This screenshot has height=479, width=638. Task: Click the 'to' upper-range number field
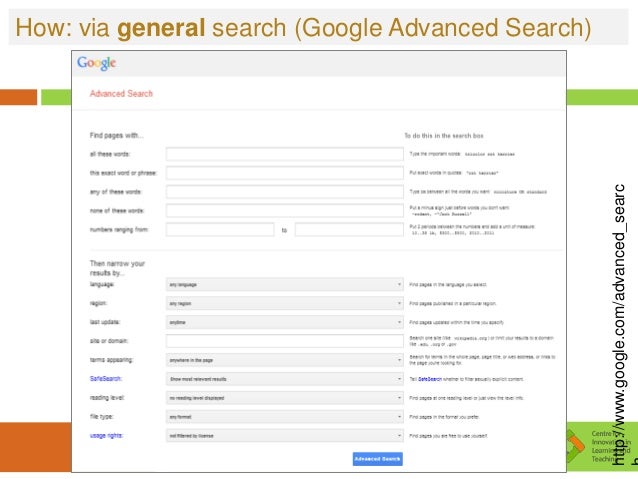point(349,230)
